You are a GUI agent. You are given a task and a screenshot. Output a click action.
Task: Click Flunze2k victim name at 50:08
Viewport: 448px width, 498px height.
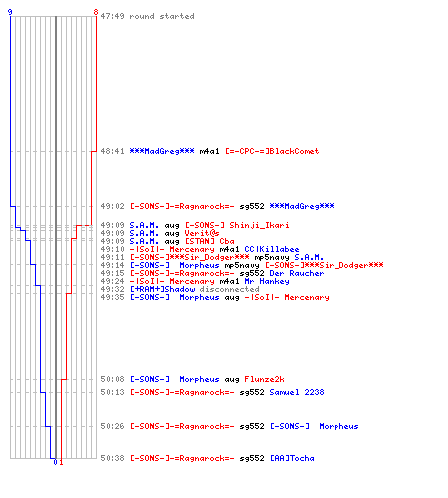[264, 379]
